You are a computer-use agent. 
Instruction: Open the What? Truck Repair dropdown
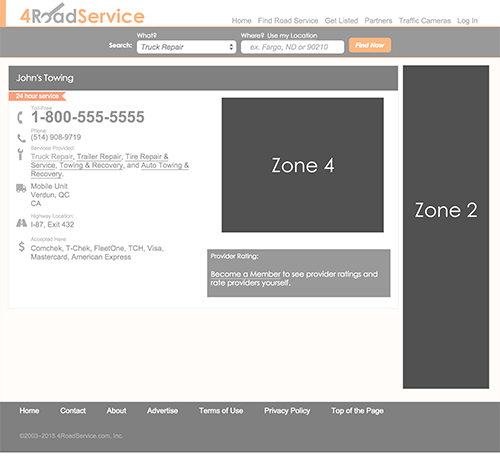pos(186,47)
